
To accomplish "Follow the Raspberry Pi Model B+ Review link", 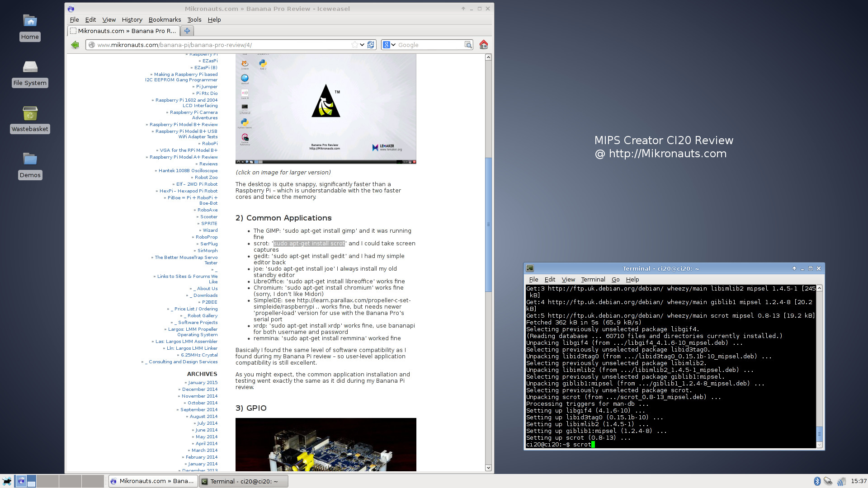I will tap(184, 124).
